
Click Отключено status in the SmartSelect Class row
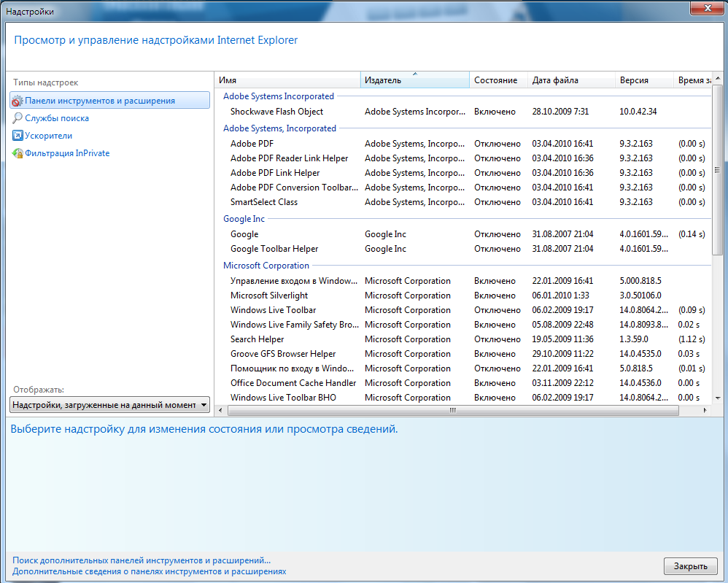(x=497, y=202)
